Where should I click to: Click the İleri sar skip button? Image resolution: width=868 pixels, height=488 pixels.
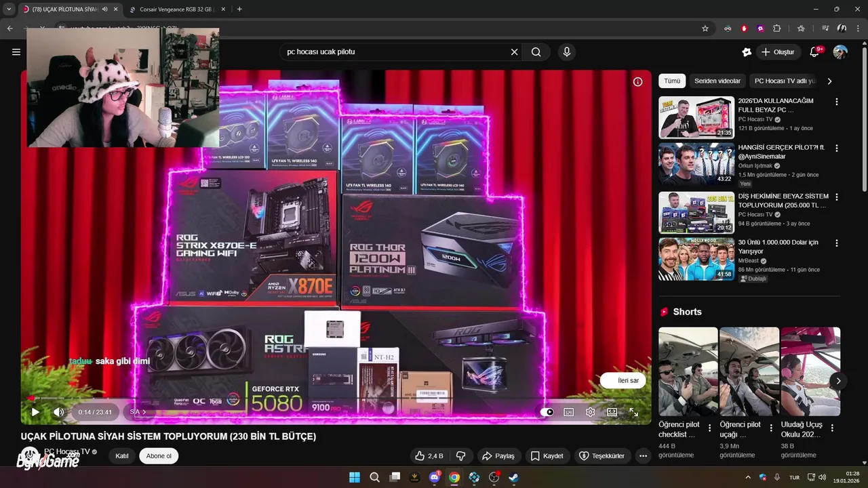[623, 380]
